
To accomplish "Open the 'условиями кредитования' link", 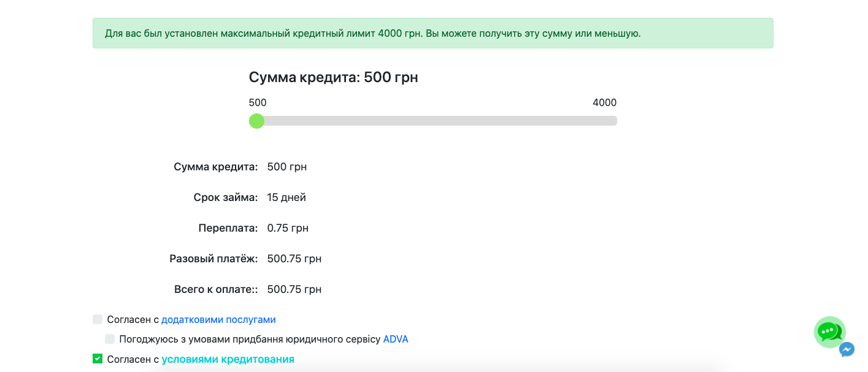I will (x=228, y=359).
